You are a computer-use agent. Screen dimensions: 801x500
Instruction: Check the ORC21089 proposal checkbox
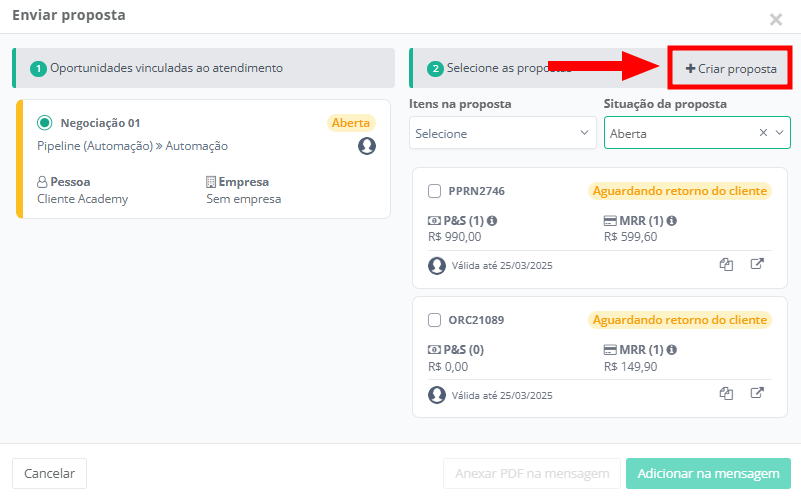point(435,320)
